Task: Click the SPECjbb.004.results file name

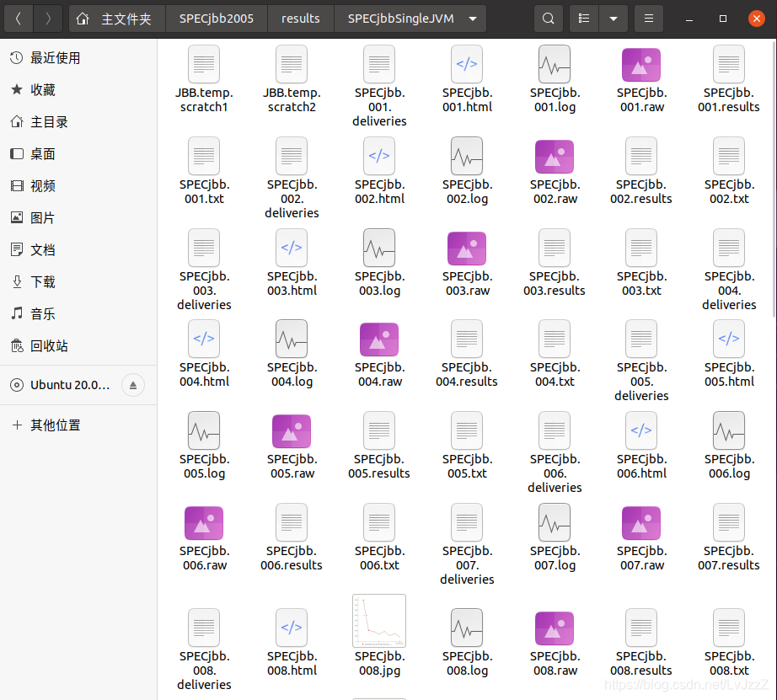Action: pos(467,375)
